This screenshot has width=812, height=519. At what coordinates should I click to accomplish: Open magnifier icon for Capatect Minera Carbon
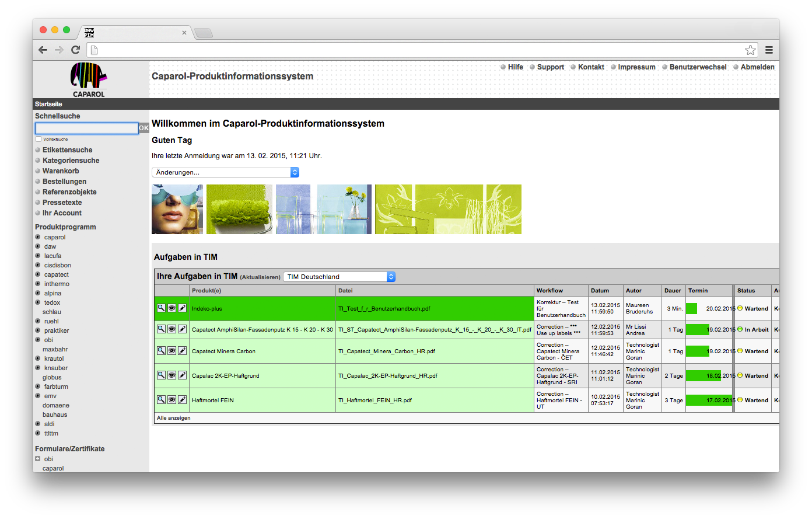point(161,351)
